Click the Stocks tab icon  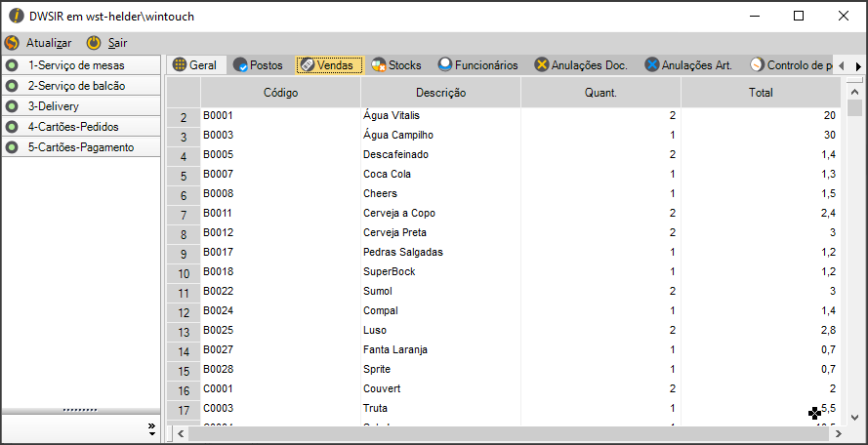[x=379, y=65]
